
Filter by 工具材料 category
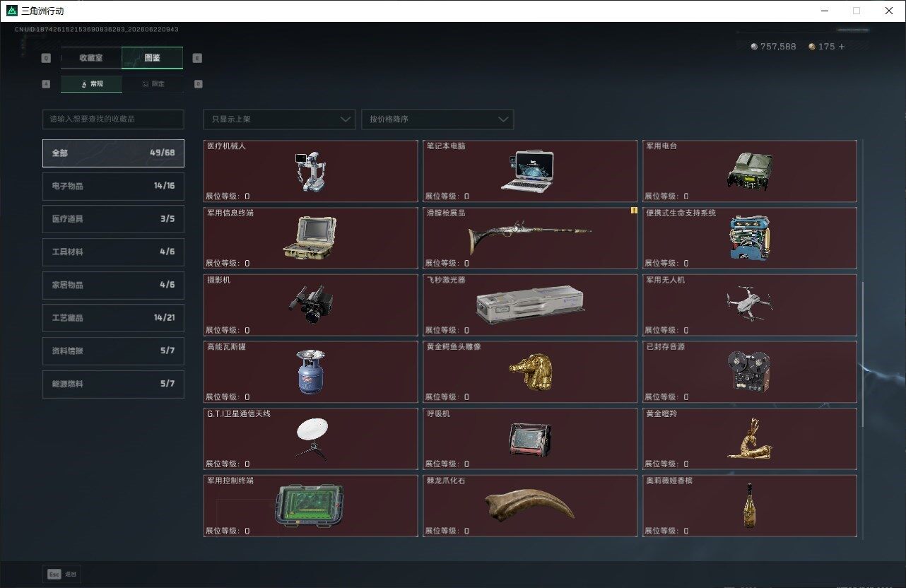113,252
